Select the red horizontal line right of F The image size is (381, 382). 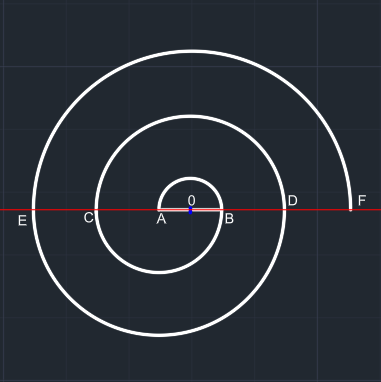(367, 210)
